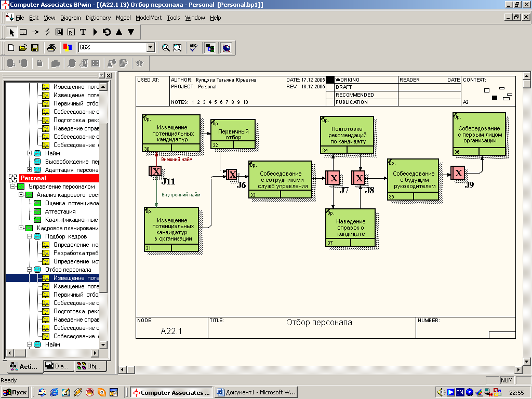Expand the Адаптация персонала tree node
The height and width of the screenshot is (399, 532).
[30, 170]
